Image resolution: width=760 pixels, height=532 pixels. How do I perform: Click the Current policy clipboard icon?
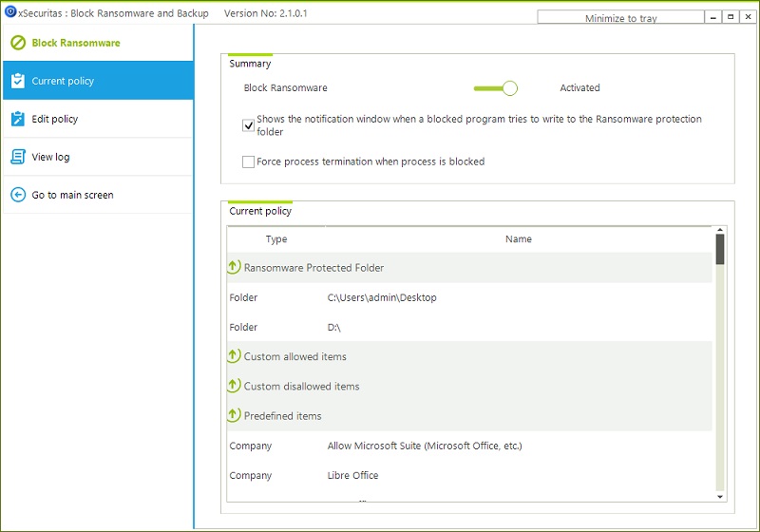pyautogui.click(x=18, y=81)
